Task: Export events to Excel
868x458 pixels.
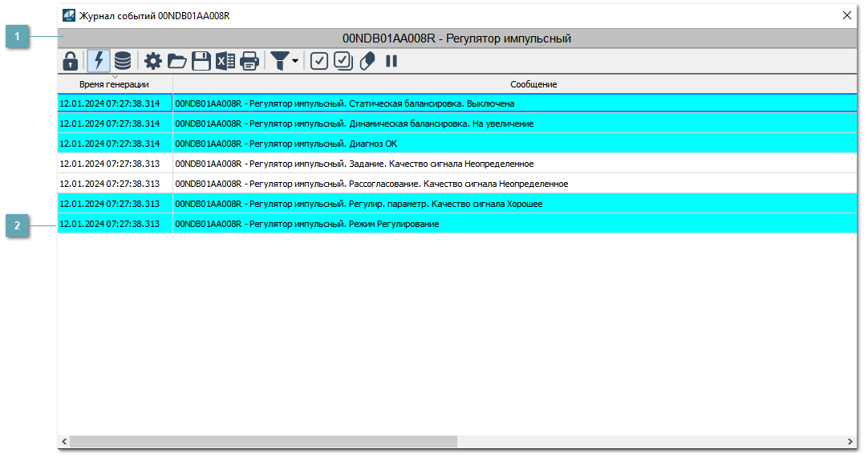Action: [225, 61]
